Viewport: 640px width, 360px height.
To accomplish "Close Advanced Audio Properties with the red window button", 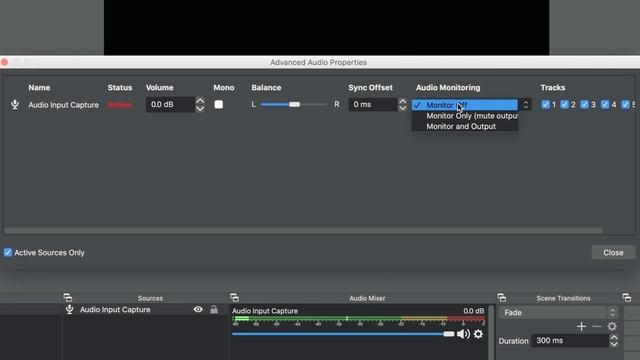I will point(5,62).
